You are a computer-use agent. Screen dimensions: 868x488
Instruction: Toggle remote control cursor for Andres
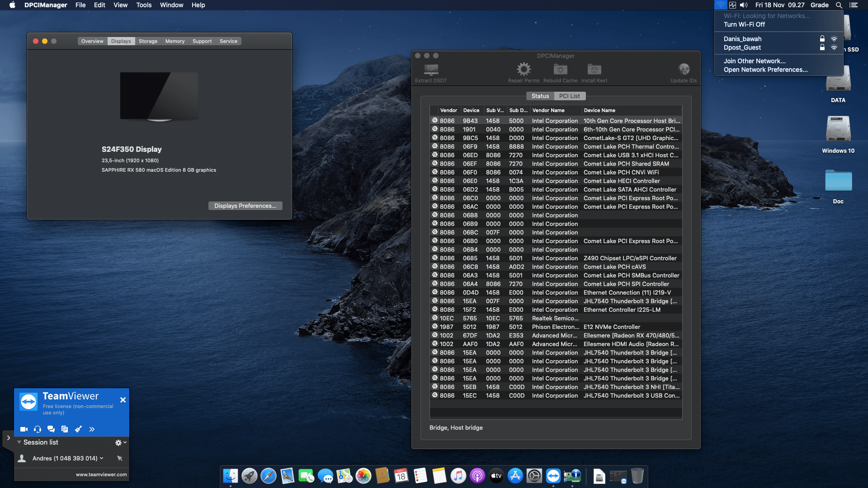click(x=120, y=458)
